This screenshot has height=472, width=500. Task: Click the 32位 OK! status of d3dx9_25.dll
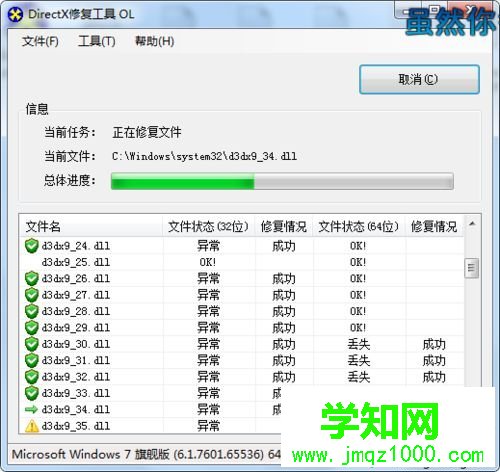tap(208, 262)
